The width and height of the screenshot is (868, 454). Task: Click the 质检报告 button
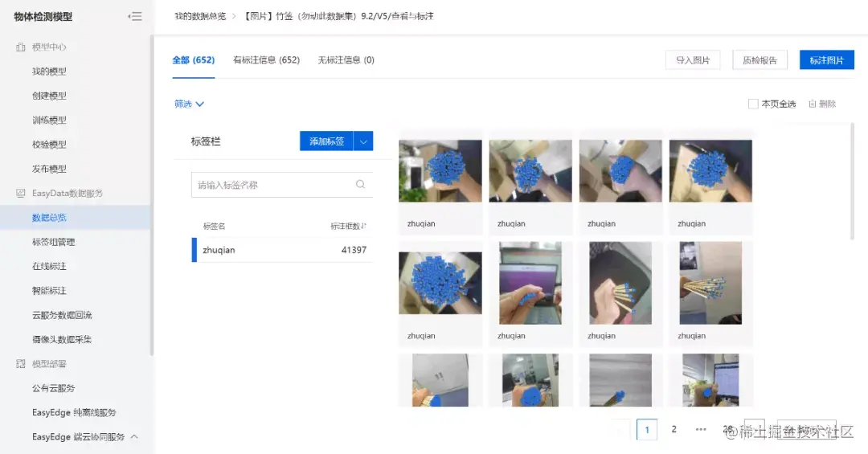pos(760,59)
